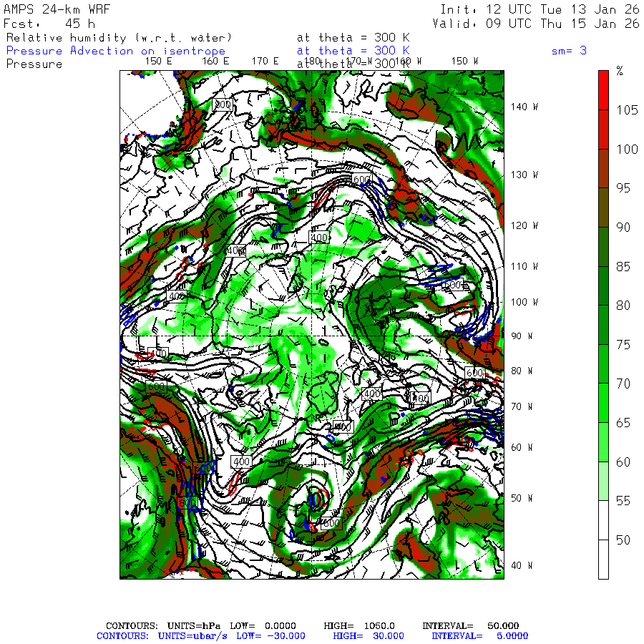
Task: Pick the olive 90–95 colorbar segment
Action: [x=603, y=208]
